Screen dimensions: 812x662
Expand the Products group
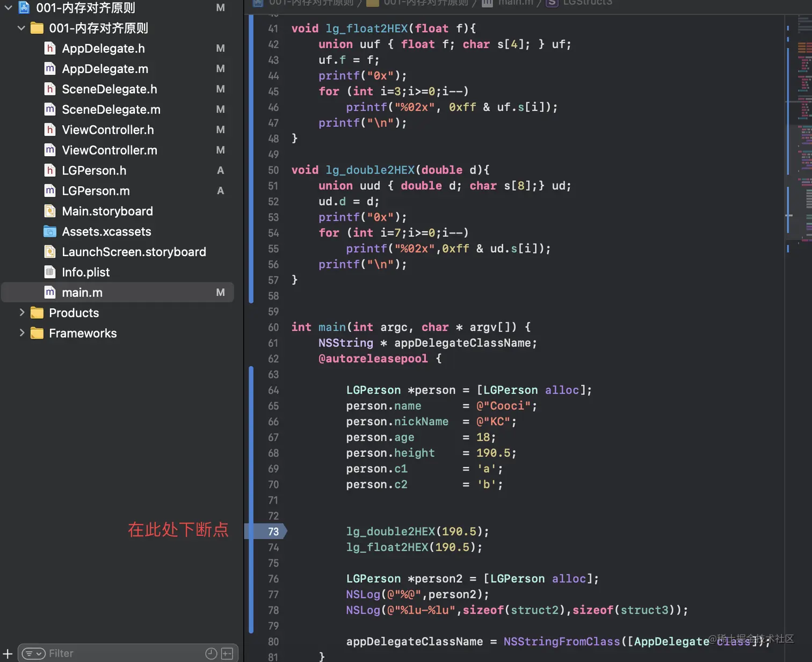(21, 312)
